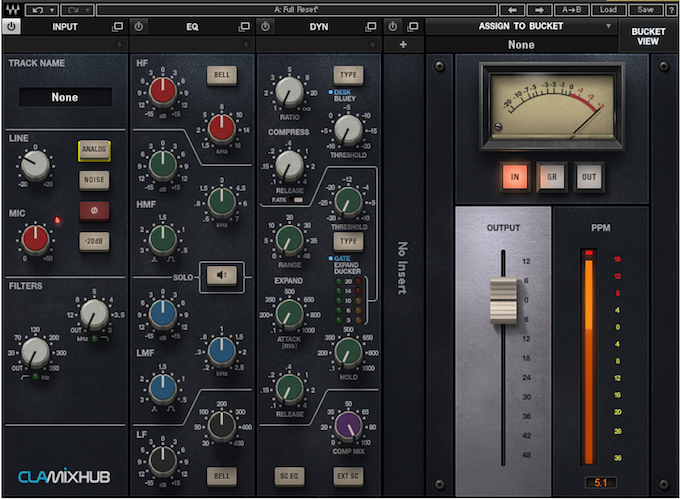Click the Save button
Screen dimensions: 680x499
point(645,10)
